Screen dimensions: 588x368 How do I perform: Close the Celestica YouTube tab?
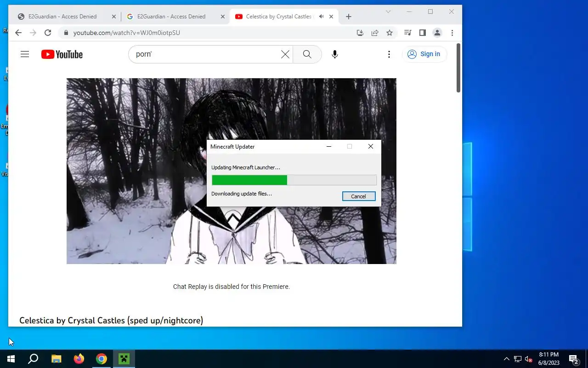(x=331, y=17)
